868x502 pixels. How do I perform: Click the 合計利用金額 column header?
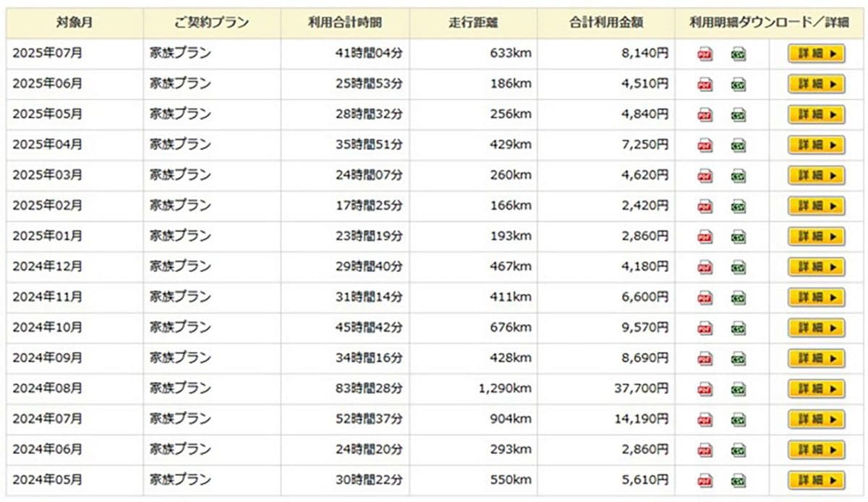(606, 22)
